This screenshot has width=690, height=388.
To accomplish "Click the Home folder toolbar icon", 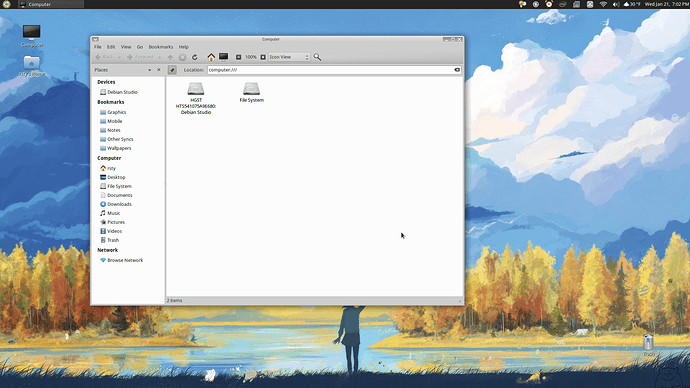I will click(211, 57).
